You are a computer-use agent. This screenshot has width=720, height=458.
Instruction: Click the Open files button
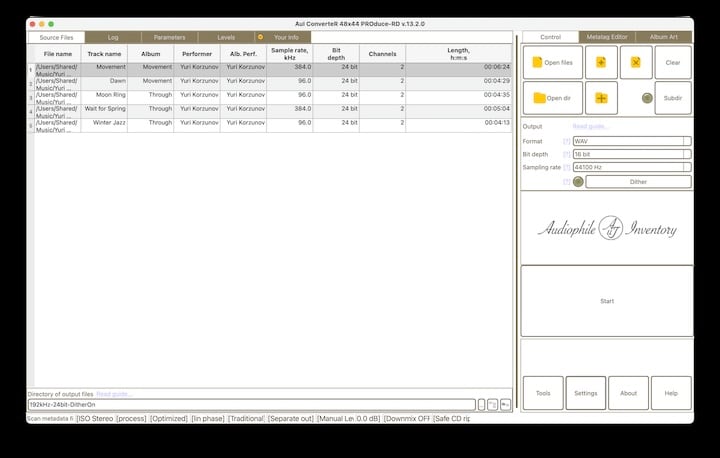tap(553, 62)
